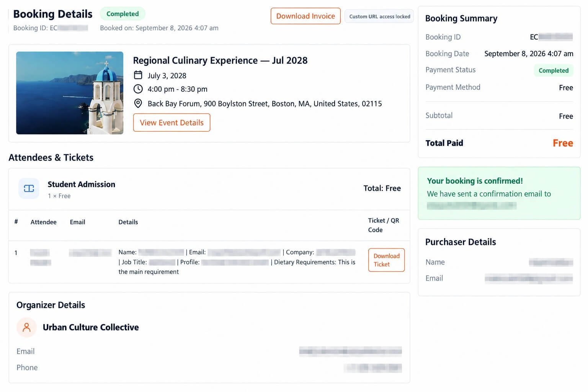Click the Completed status badge near title

(122, 14)
